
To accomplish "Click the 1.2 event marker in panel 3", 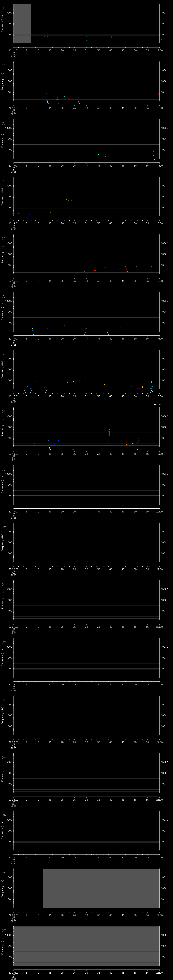I will 154,161.
